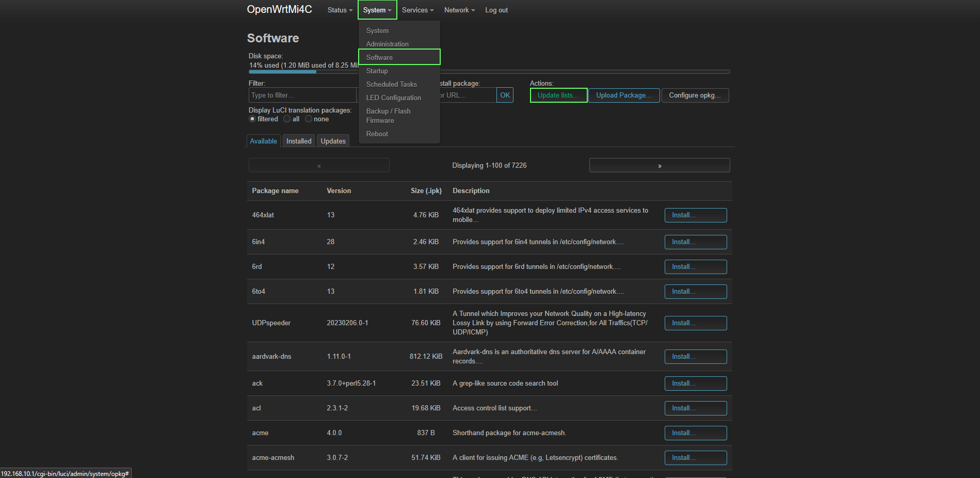
Task: Click the Description column header
Action: 471,190
